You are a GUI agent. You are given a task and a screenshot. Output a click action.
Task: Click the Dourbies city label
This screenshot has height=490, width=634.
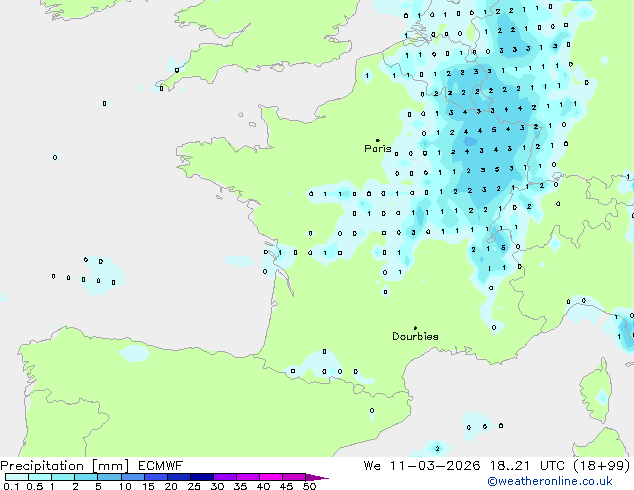coord(415,336)
